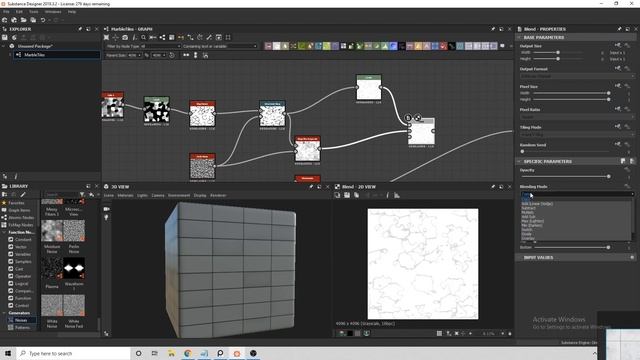Open File Explorer from the taskbar

coord(171,353)
